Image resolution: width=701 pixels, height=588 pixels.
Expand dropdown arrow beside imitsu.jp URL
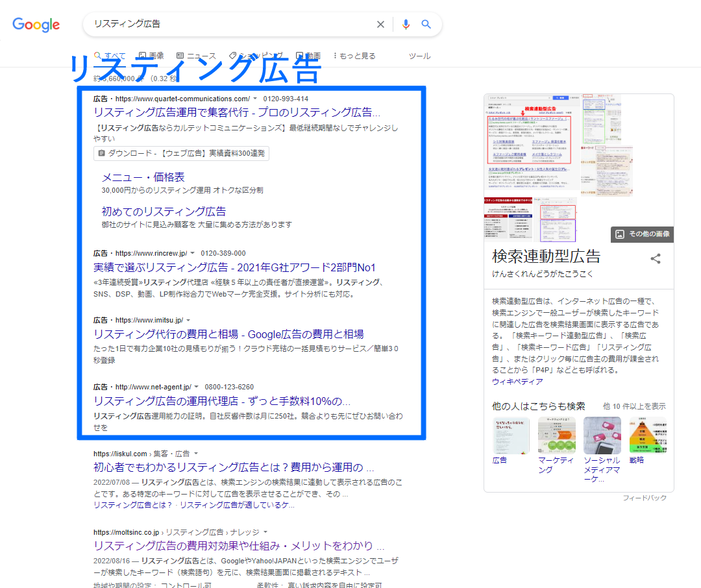click(x=188, y=320)
